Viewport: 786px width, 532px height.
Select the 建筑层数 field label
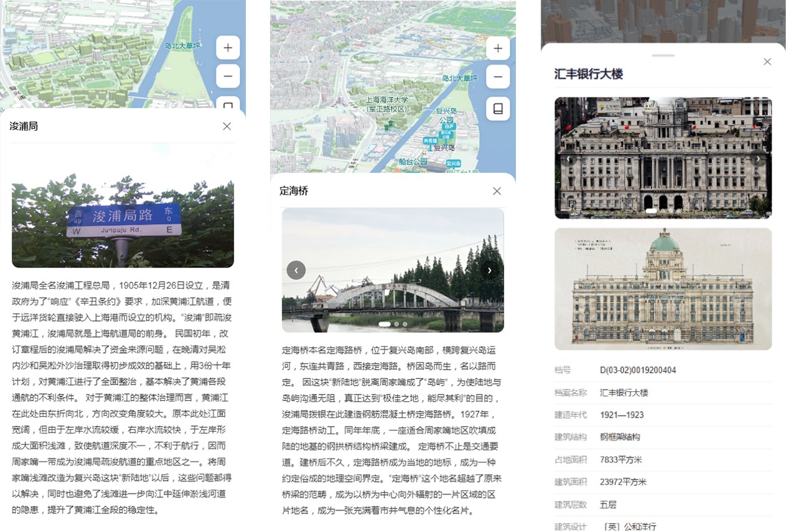(x=571, y=505)
